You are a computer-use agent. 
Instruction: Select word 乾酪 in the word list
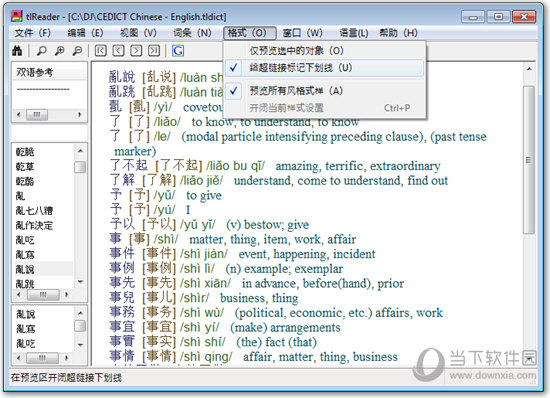(x=25, y=181)
